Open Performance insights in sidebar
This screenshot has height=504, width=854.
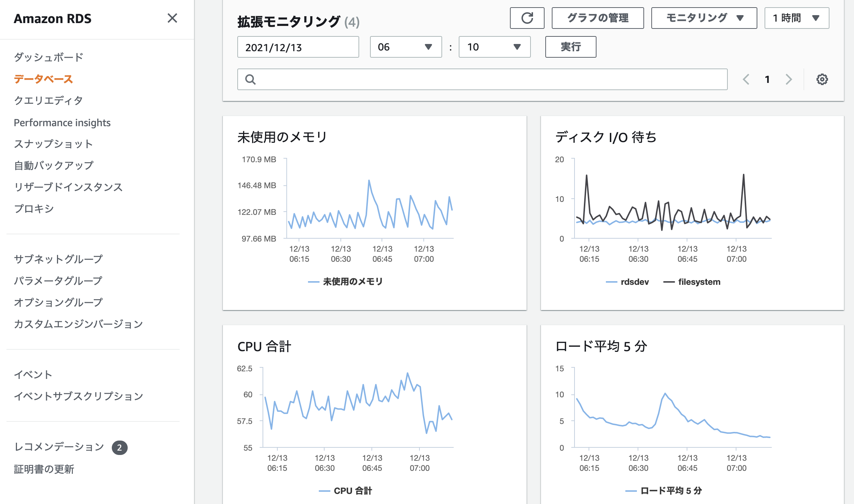62,123
